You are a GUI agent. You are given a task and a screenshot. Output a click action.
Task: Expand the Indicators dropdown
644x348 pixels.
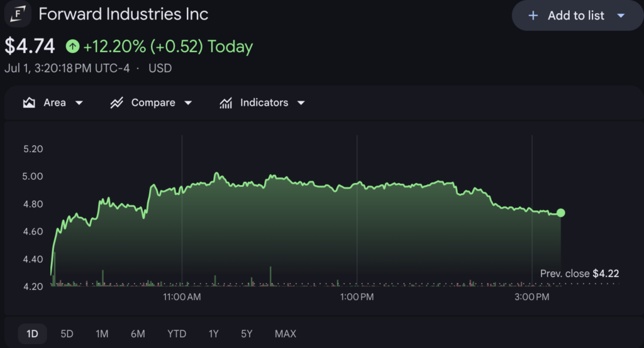coord(301,103)
